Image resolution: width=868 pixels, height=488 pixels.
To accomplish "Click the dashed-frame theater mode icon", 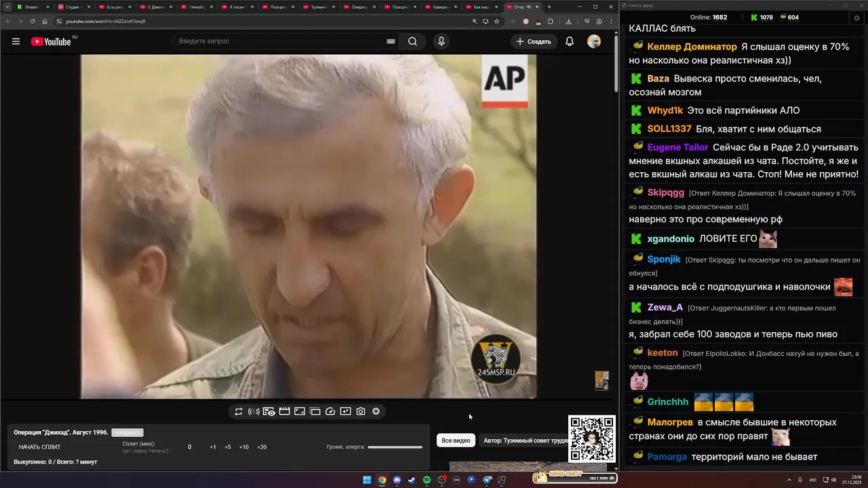I will coord(315,411).
